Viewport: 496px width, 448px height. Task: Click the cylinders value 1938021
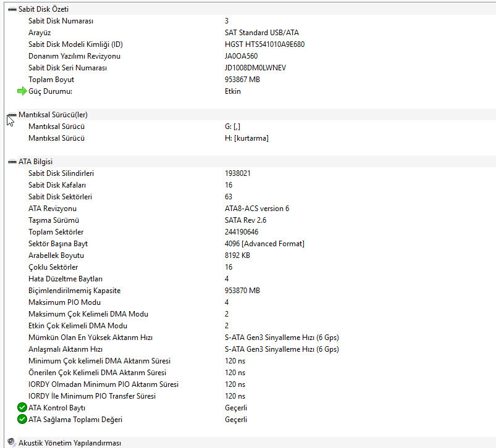pyautogui.click(x=238, y=173)
